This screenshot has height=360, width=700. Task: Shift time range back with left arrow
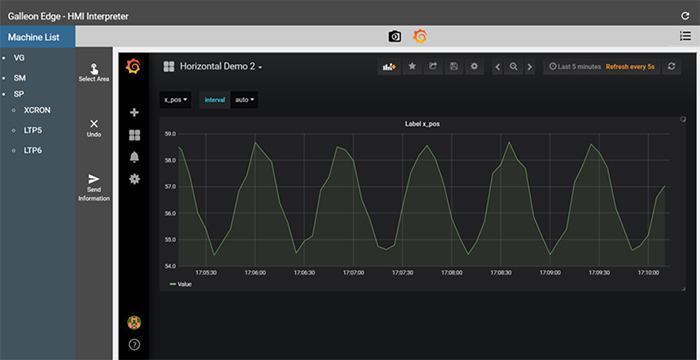(498, 67)
